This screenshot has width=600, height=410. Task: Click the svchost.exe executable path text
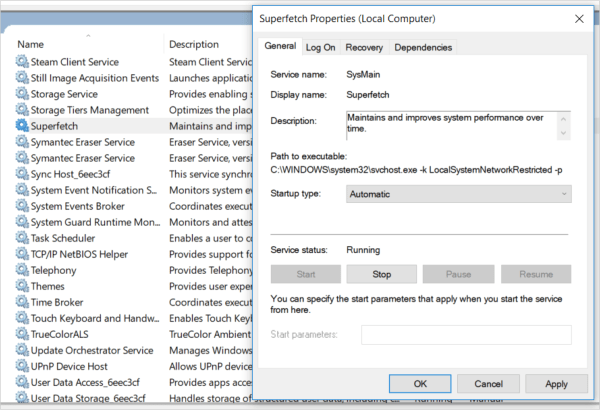[x=416, y=170]
